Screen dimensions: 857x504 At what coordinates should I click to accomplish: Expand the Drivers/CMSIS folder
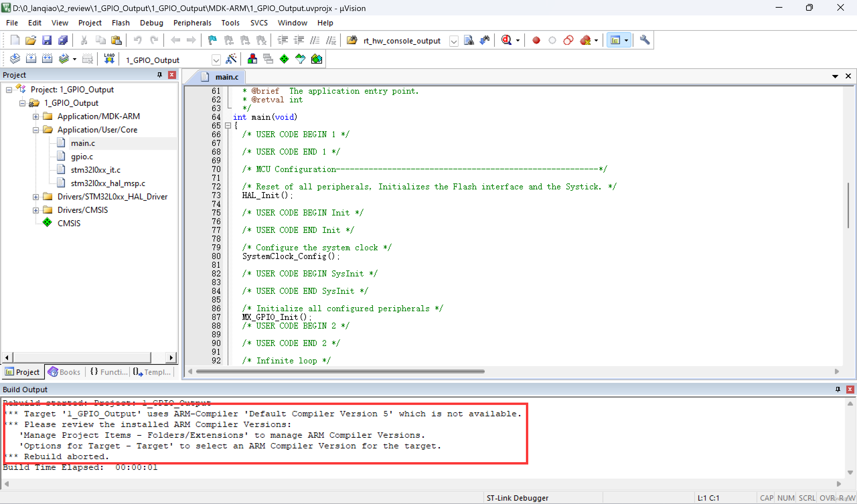coord(36,210)
